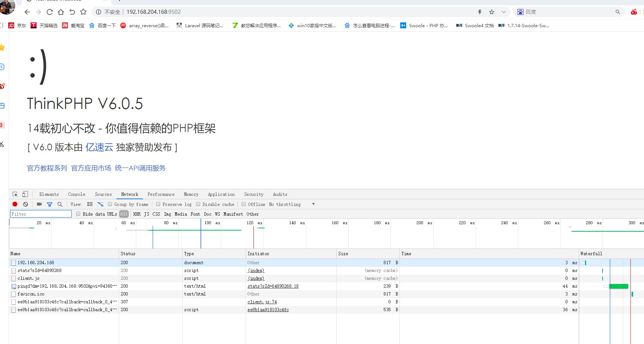Click the sidebar Weibo icon
This screenshot has width=644, height=344.
click(2, 86)
